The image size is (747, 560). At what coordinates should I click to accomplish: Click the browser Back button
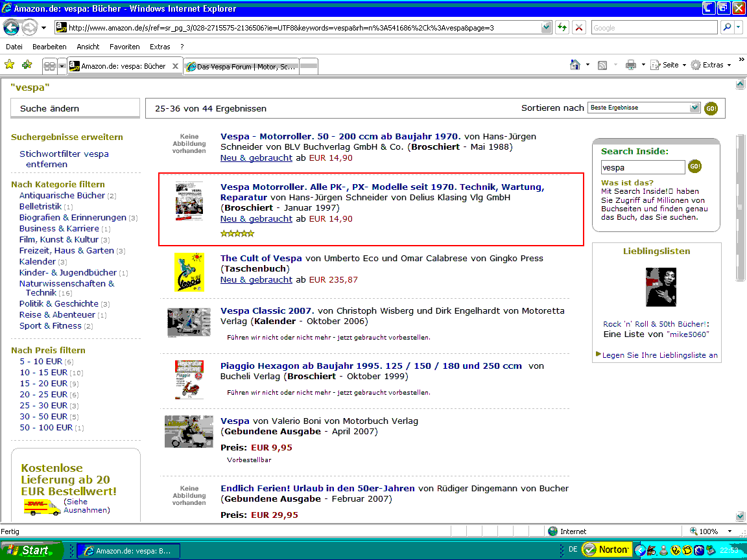pos(12,28)
